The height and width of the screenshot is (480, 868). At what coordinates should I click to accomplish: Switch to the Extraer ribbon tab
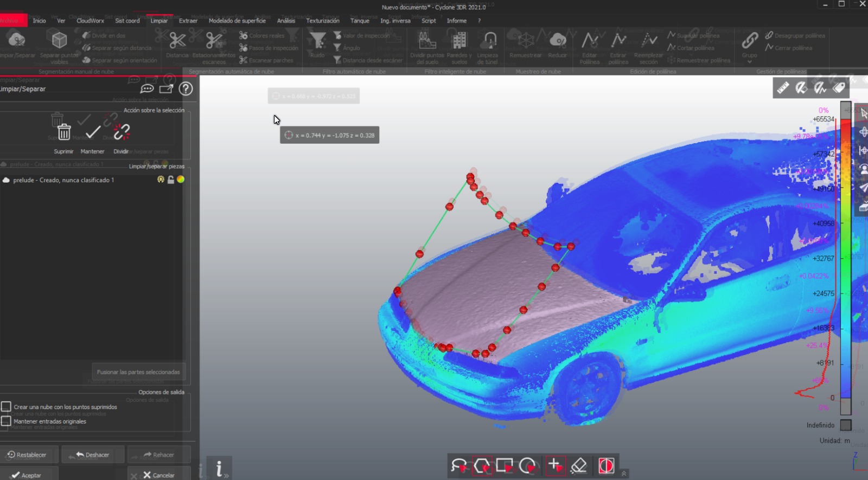pyautogui.click(x=188, y=21)
